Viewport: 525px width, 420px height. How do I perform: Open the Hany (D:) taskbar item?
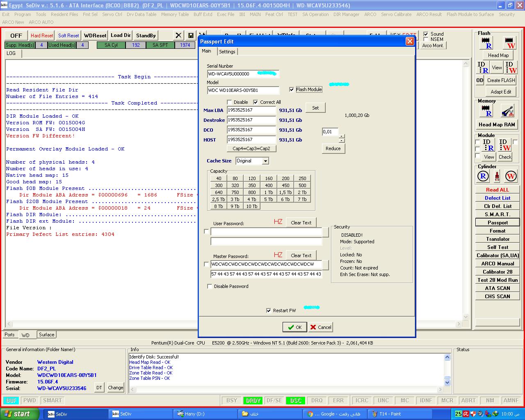[x=205, y=414]
